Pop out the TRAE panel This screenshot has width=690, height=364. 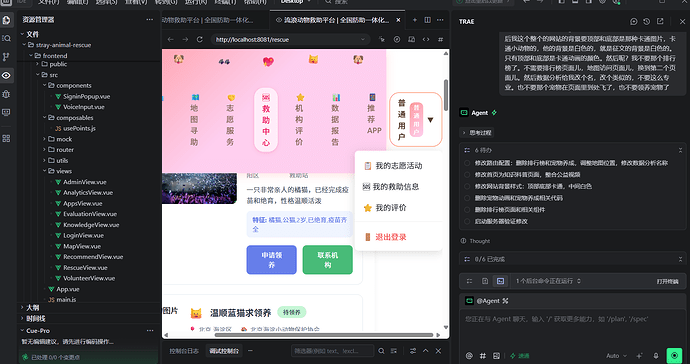click(660, 21)
